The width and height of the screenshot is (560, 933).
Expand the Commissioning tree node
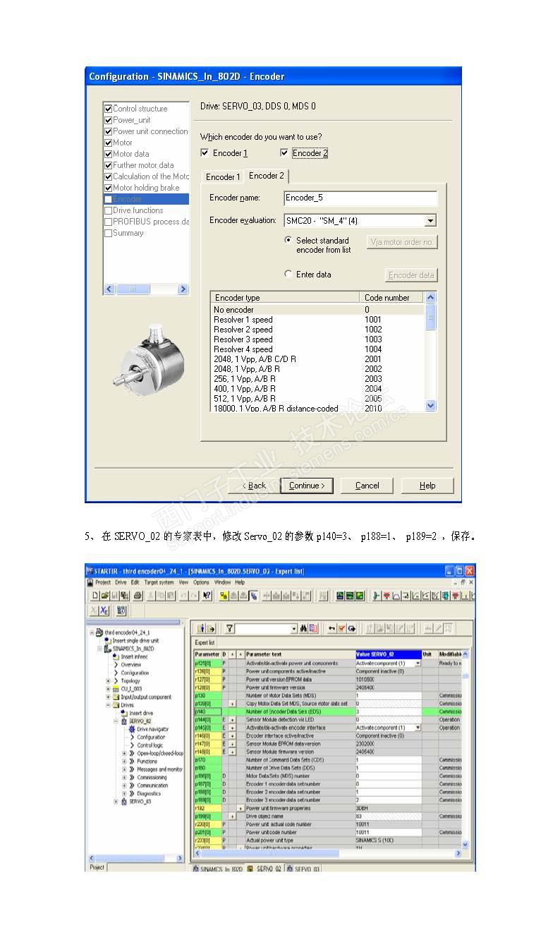[x=124, y=777]
